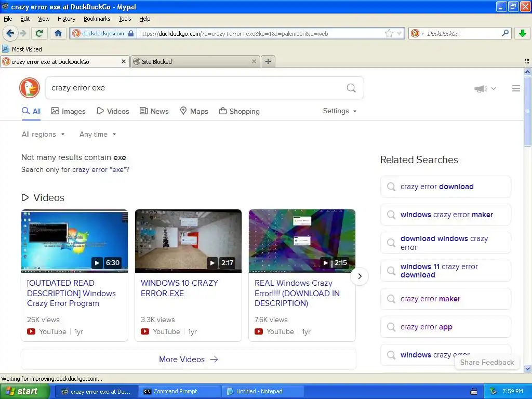Screen dimensions: 532x399
Task: Switch to News results
Action: 154,111
